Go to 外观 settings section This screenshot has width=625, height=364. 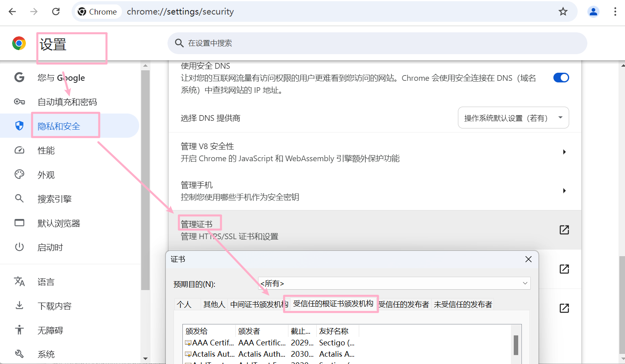click(70, 175)
